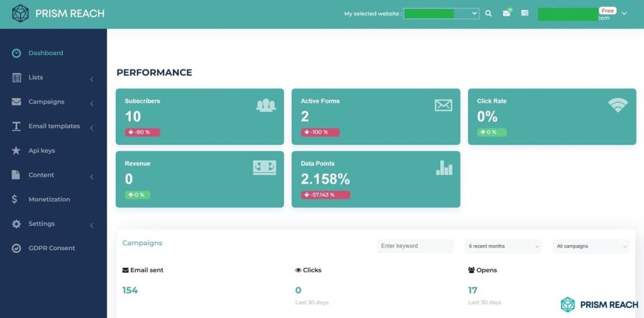Image resolution: width=644 pixels, height=318 pixels.
Task: Click the Subscribers people icon
Action: (x=266, y=106)
